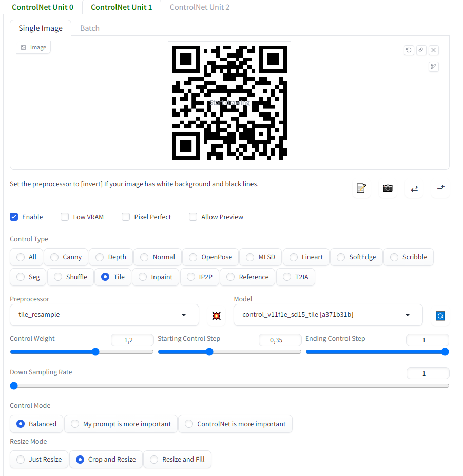Open the Batch tab
This screenshot has width=463, height=476.
(90, 28)
